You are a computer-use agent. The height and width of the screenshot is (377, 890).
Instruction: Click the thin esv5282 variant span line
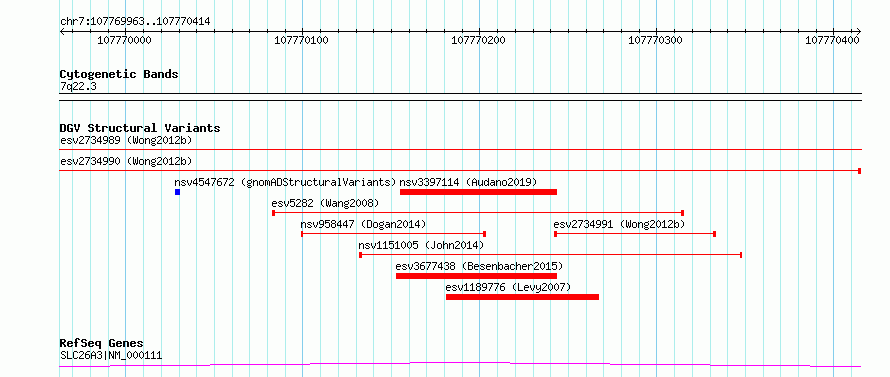[478, 213]
